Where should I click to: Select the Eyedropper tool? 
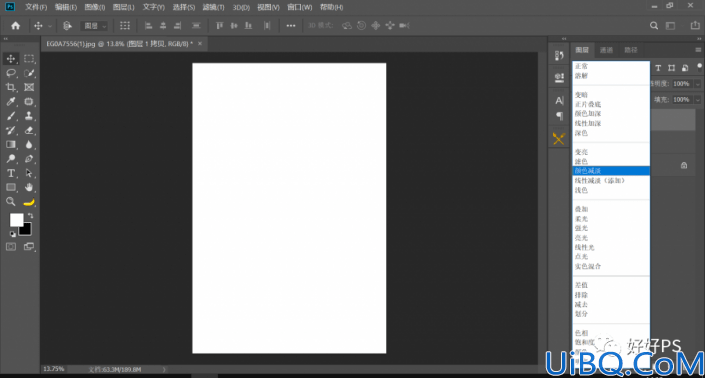tap(11, 102)
